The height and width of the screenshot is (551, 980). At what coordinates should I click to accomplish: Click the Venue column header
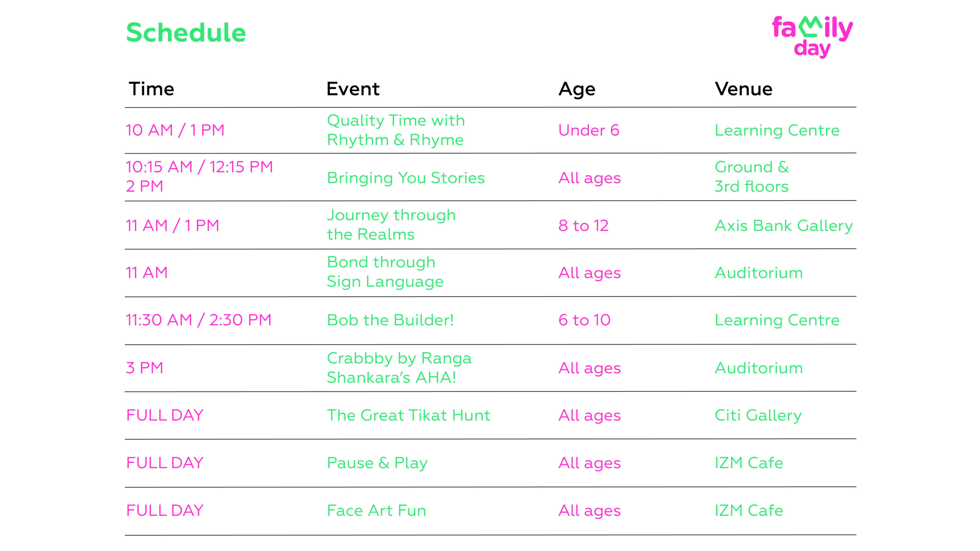click(x=743, y=89)
